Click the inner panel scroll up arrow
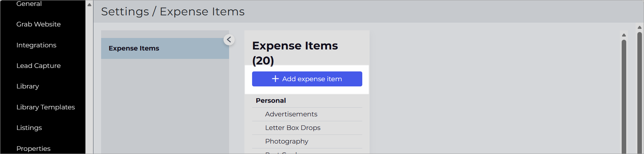The height and width of the screenshot is (154, 644). [x=624, y=35]
